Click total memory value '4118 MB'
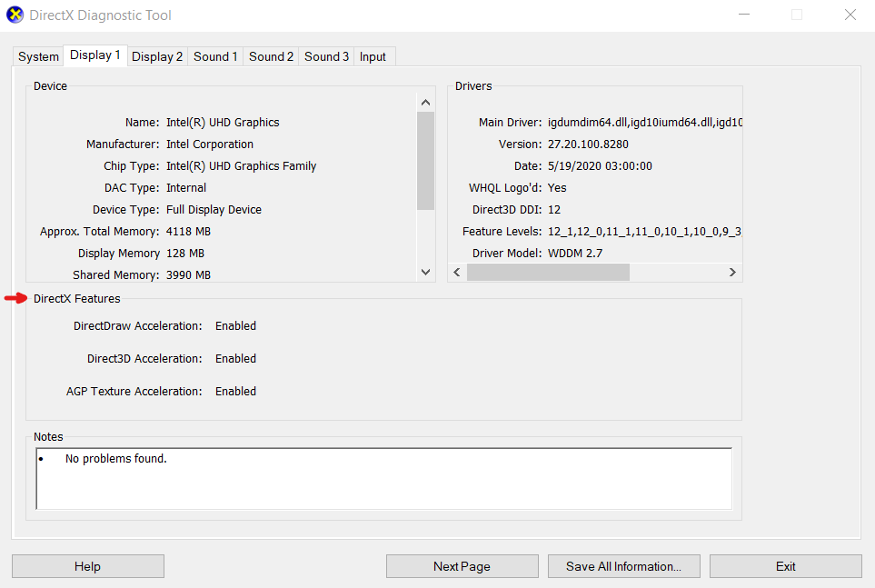Image resolution: width=875 pixels, height=588 pixels. [x=188, y=231]
